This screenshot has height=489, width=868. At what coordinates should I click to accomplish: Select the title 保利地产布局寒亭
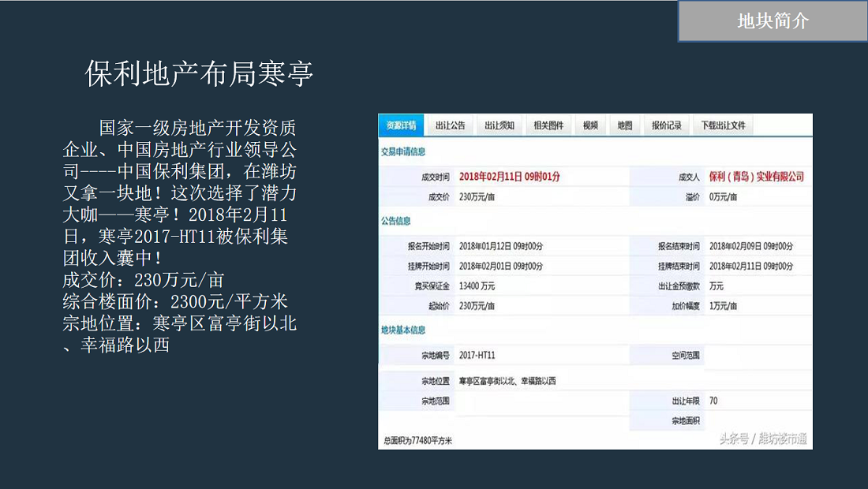coord(200,73)
